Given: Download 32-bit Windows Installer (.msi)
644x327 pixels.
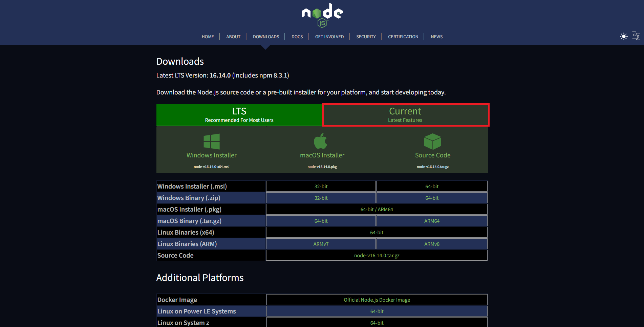Looking at the screenshot, I should [x=321, y=186].
